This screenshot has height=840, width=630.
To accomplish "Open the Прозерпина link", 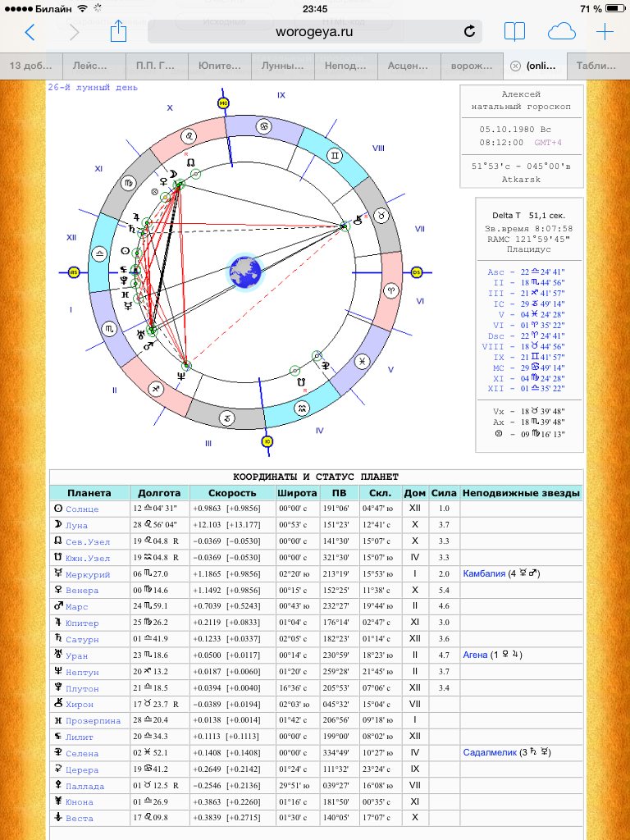I will [94, 722].
